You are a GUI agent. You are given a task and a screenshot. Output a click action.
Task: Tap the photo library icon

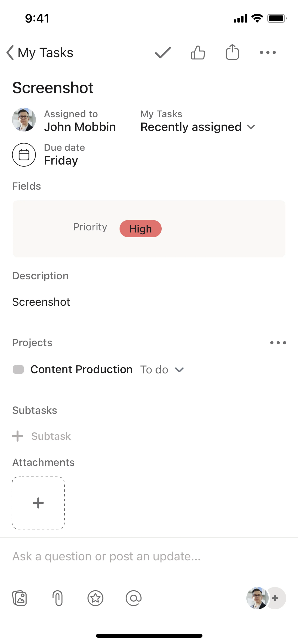[20, 598]
